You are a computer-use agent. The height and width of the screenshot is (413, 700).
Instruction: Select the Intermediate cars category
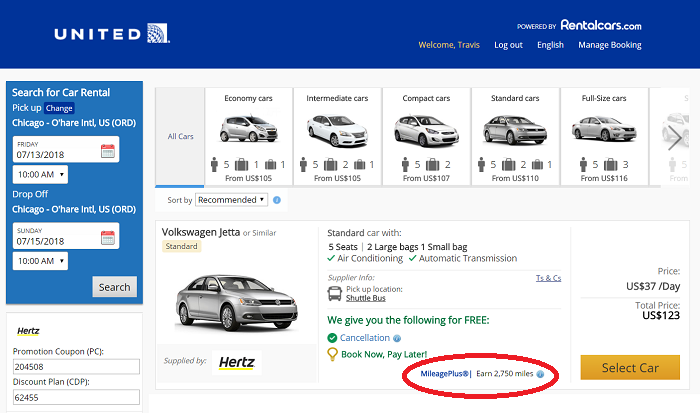[x=337, y=137]
